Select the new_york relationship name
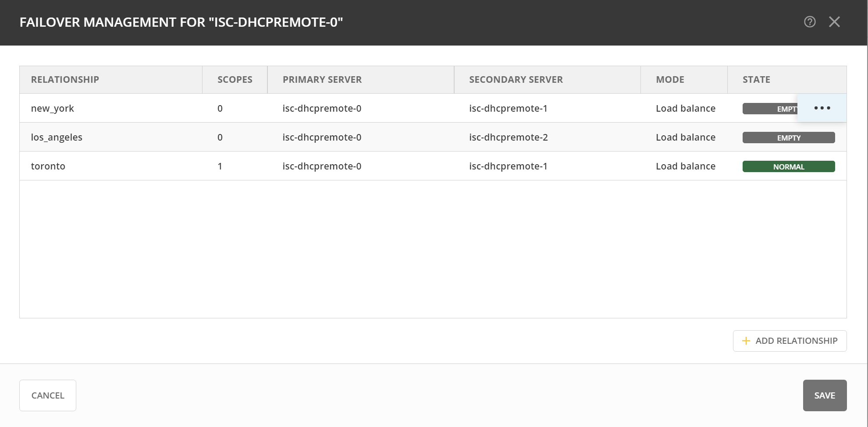This screenshot has width=868, height=427. pyautogui.click(x=52, y=108)
